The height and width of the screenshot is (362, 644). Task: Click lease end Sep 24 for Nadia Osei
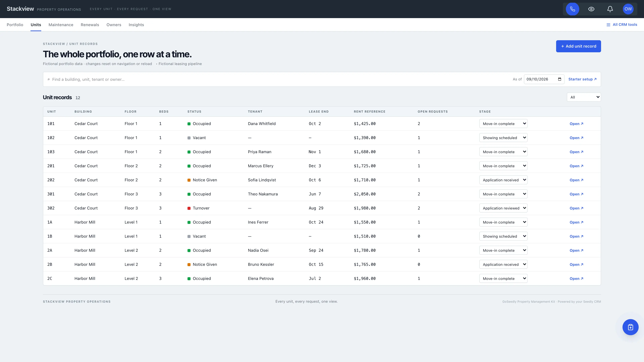tap(316, 250)
